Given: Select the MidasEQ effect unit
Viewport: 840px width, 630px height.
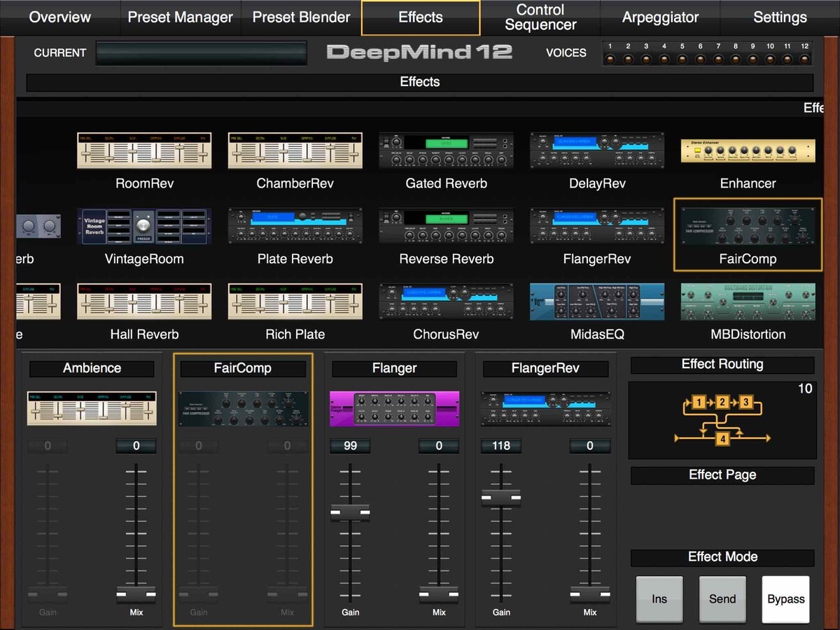Looking at the screenshot, I should click(x=597, y=302).
